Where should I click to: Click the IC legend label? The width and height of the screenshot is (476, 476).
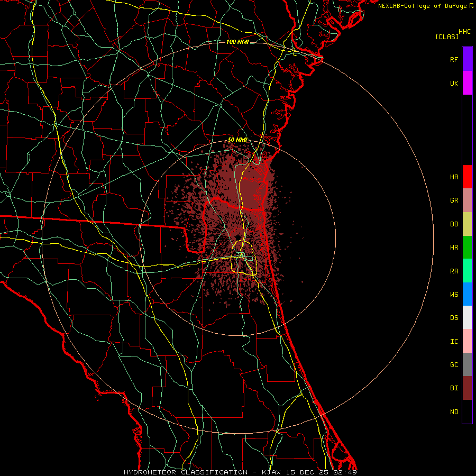(x=454, y=342)
